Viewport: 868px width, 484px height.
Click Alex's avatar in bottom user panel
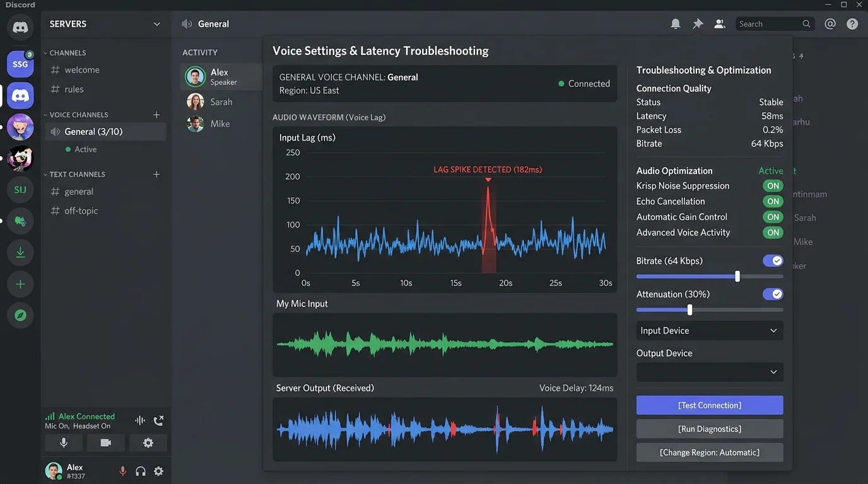pos(54,471)
